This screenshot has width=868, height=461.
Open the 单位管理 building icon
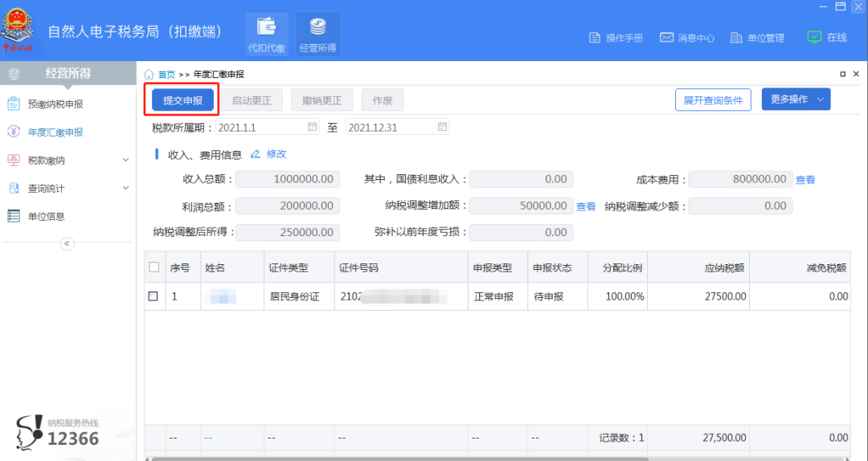736,38
